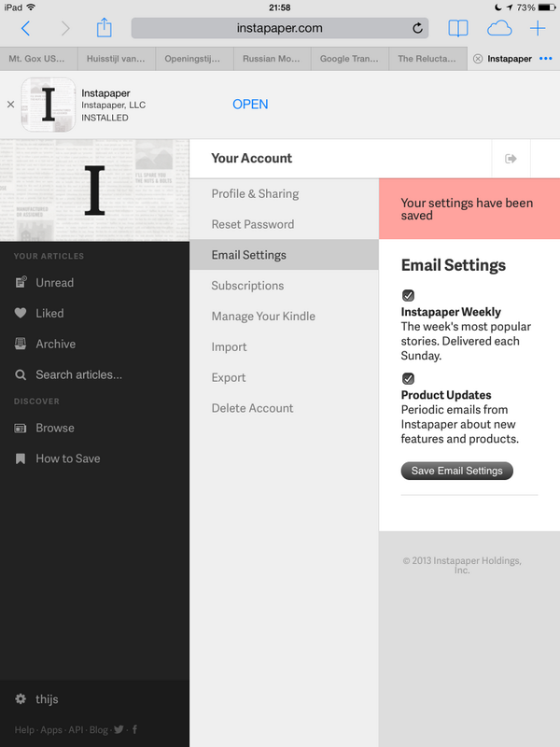Uncheck the Product Updates checkbox
Screen dimensions: 560x747
coord(408,379)
